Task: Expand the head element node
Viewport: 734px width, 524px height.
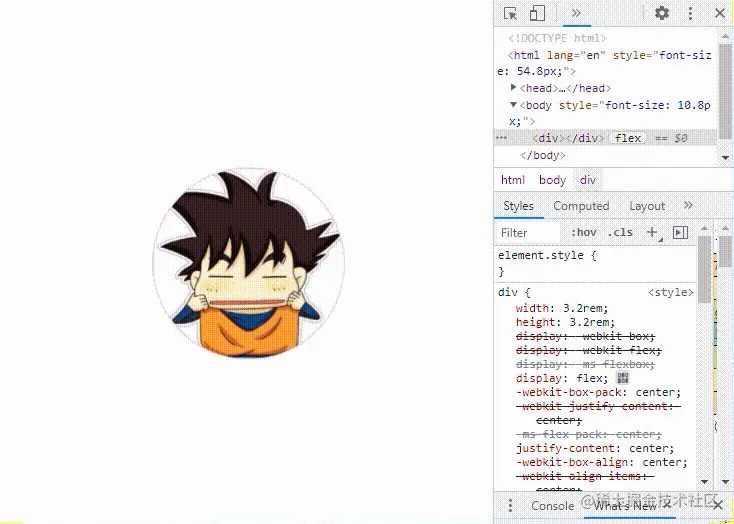Action: [514, 88]
